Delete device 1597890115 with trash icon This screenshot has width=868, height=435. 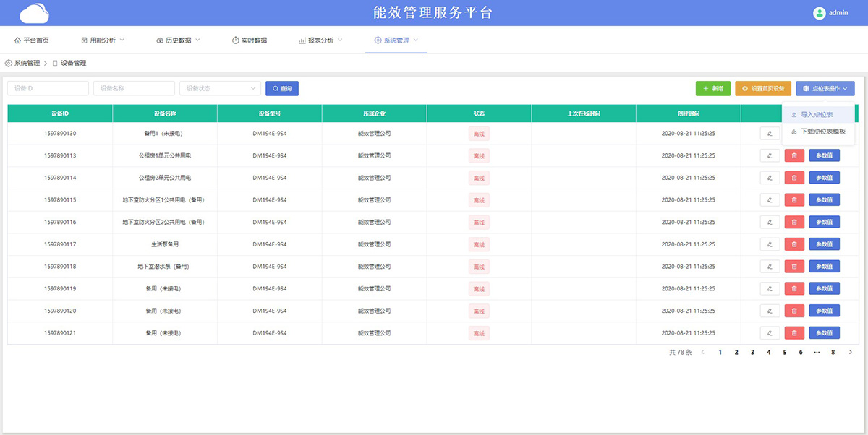(794, 199)
